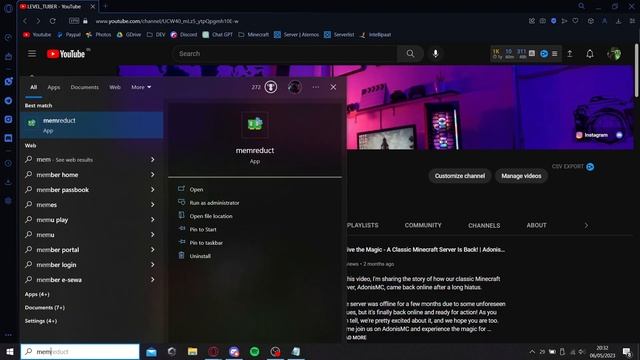Click the YouTube create upload icon
The image size is (640, 360).
[570, 53]
